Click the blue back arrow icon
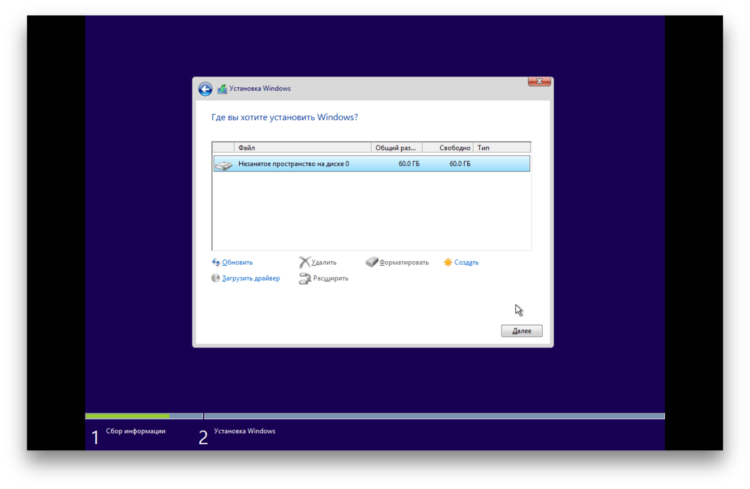750x489 pixels. tap(205, 89)
